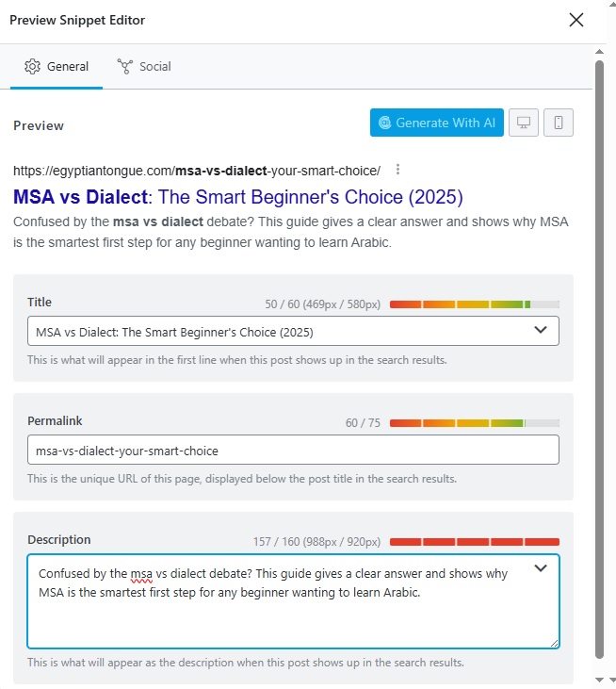
Task: Click the Description length progress bar
Action: 474,542
